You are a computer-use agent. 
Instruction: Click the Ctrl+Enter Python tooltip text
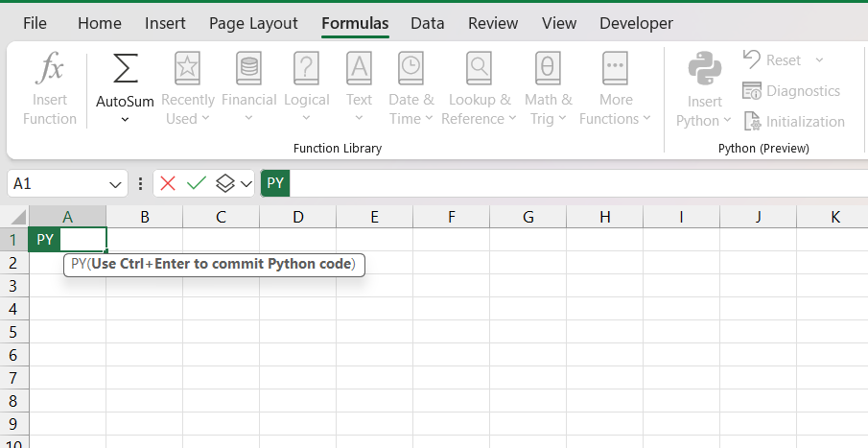coord(214,264)
